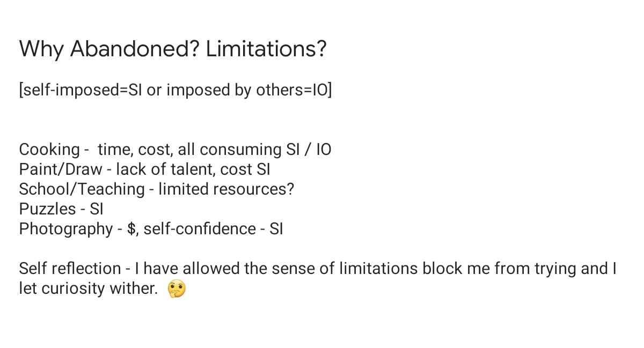Click 'Self reflection' at paragraph start
644x348 pixels.
click(70, 268)
